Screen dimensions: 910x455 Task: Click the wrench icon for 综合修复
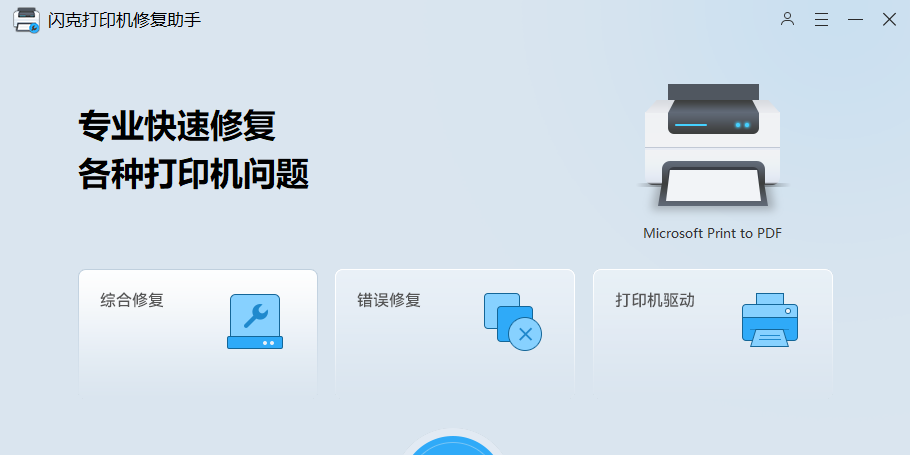(x=255, y=321)
